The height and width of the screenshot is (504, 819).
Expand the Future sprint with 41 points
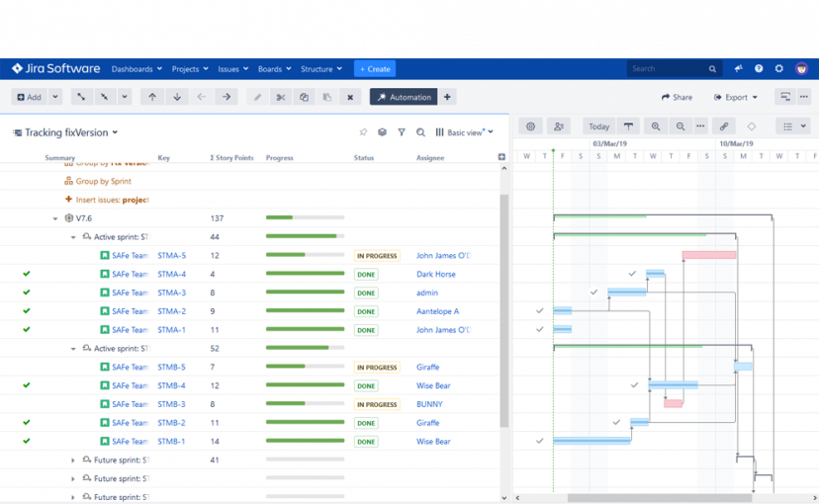click(73, 461)
